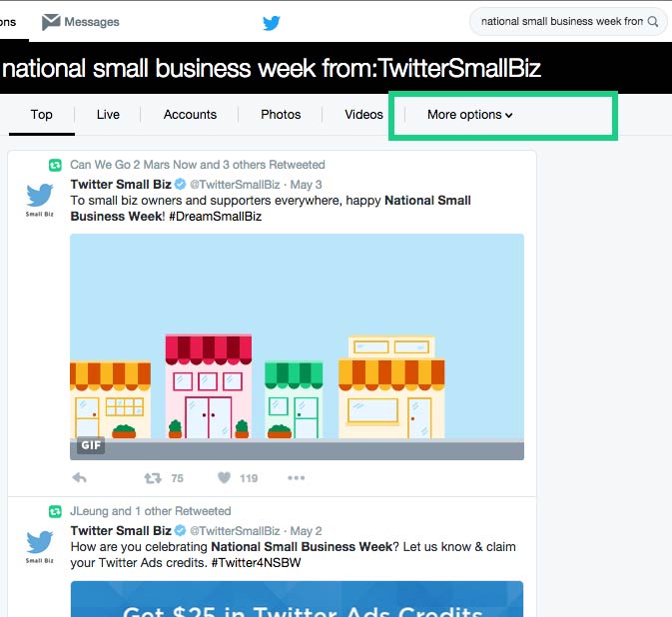672x617 pixels.
Task: Open the May 3 tweet timestamp
Action: click(306, 185)
